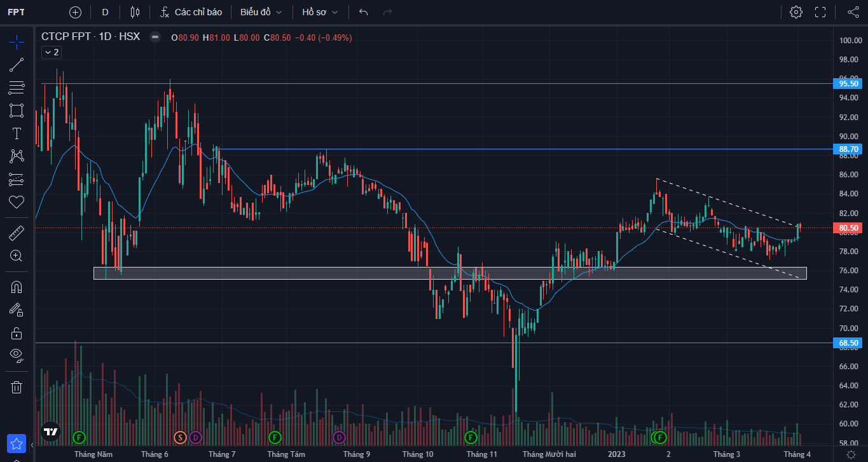
Task: Click the share chart icon
Action: (x=853, y=12)
